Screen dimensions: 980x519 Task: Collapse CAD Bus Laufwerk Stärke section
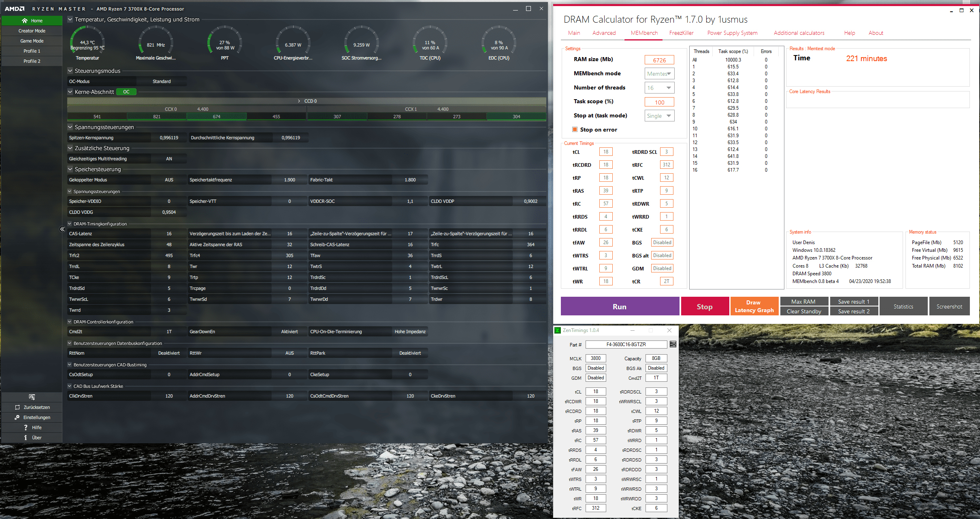(x=70, y=386)
